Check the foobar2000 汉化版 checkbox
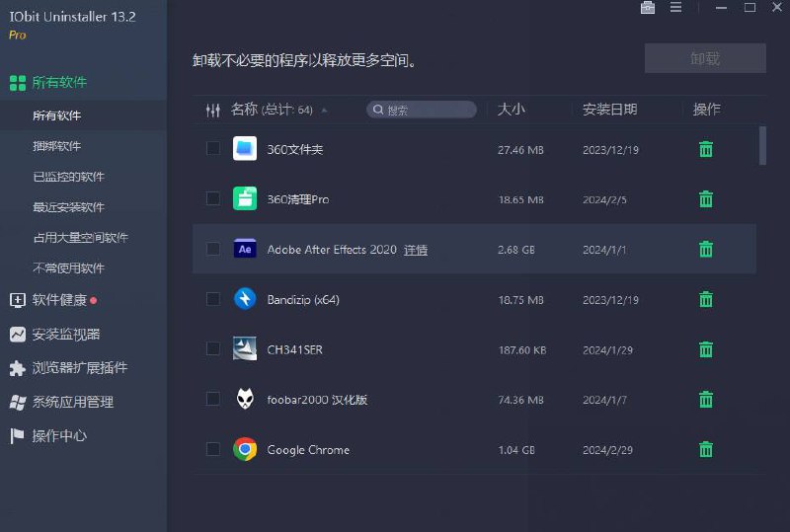The image size is (790, 532). [x=213, y=399]
